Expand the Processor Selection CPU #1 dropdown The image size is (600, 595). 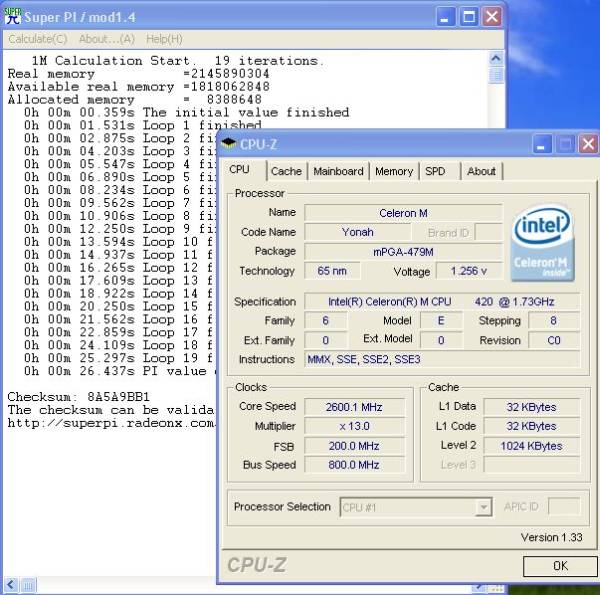coord(484,507)
